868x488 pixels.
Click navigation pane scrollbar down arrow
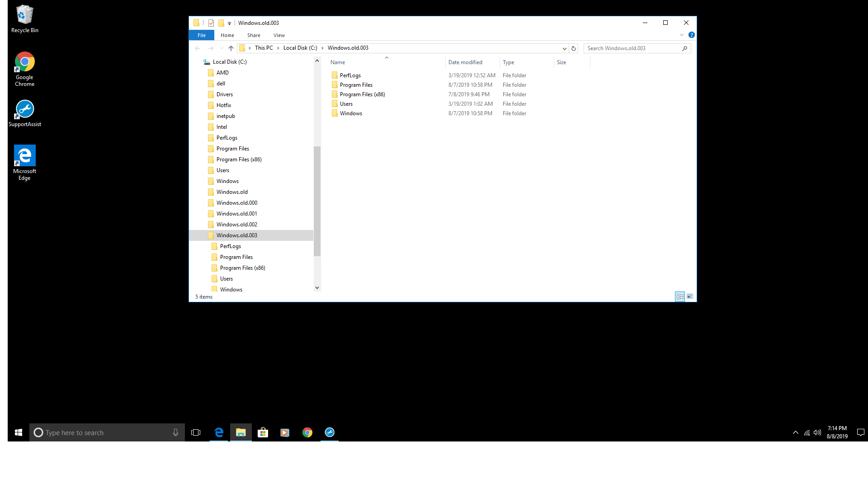(317, 288)
